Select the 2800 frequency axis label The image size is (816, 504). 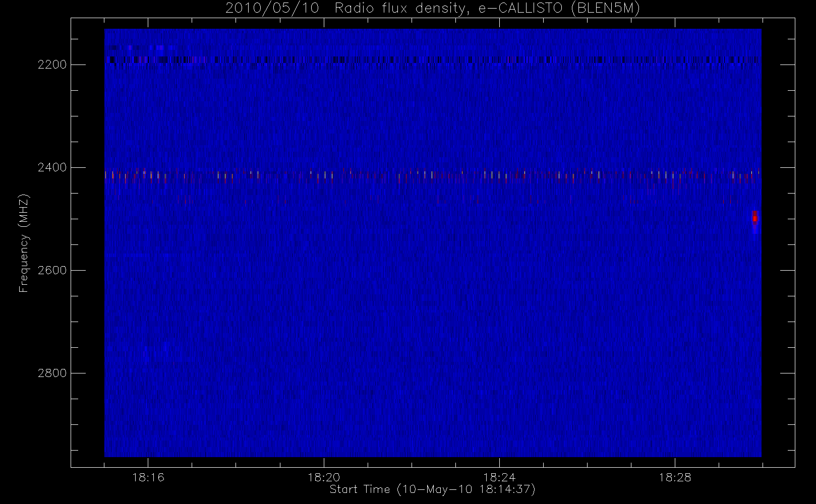(x=52, y=373)
